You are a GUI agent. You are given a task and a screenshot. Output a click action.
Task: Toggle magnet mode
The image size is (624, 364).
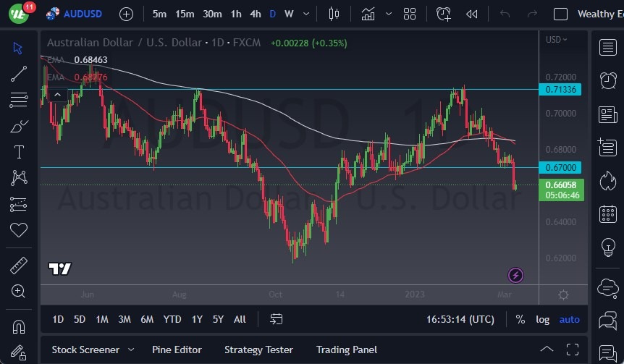click(19, 327)
